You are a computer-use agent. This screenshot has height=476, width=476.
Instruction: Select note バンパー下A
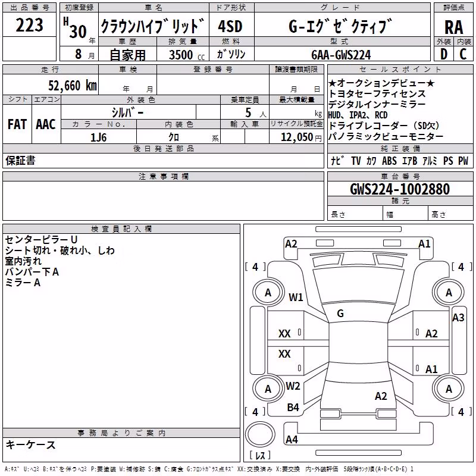tap(32, 272)
